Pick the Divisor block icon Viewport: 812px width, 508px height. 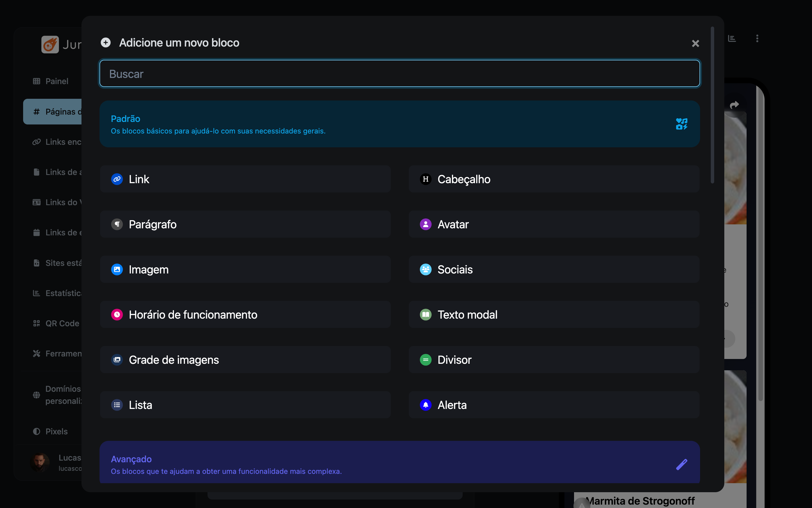425,360
